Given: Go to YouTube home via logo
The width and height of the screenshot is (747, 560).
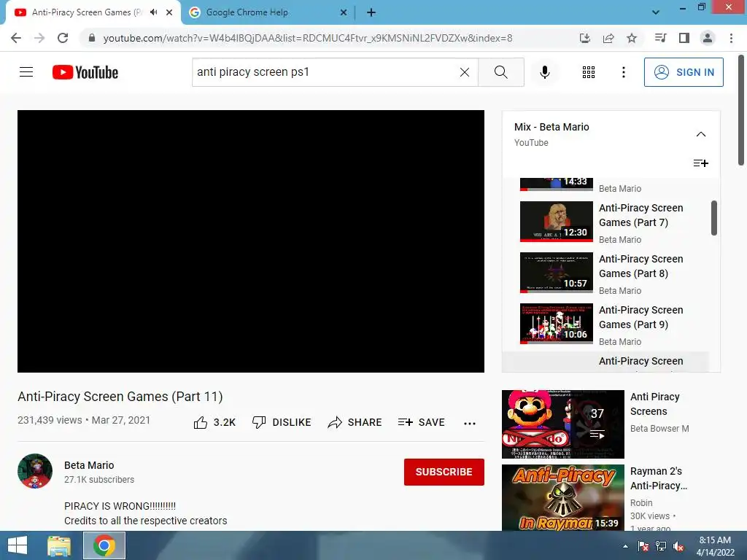Looking at the screenshot, I should click(x=85, y=72).
